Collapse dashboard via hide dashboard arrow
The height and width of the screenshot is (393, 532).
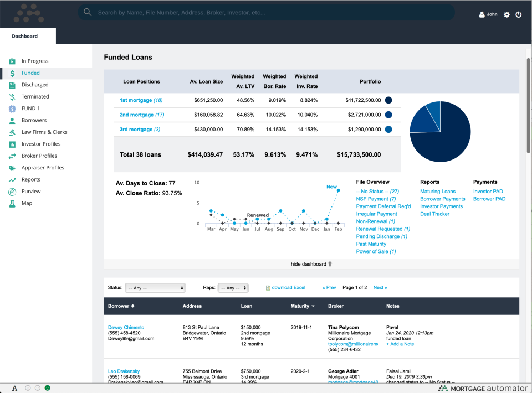pos(311,264)
